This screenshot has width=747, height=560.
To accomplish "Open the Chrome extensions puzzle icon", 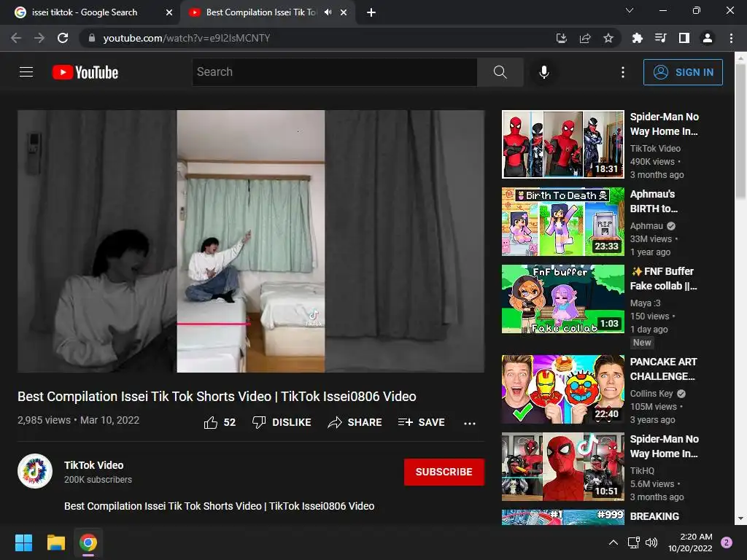I will pyautogui.click(x=637, y=38).
